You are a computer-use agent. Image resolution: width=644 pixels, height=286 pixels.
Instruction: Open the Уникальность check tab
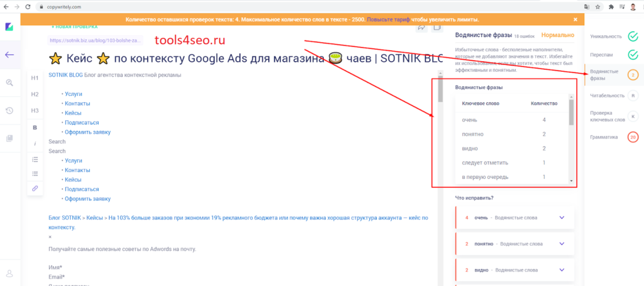click(x=614, y=36)
